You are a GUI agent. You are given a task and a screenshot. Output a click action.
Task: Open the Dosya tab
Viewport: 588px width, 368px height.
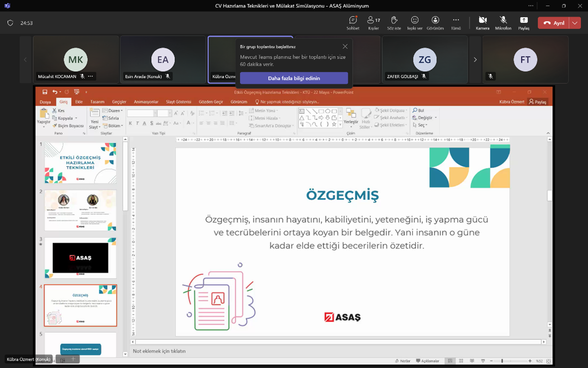click(x=46, y=102)
